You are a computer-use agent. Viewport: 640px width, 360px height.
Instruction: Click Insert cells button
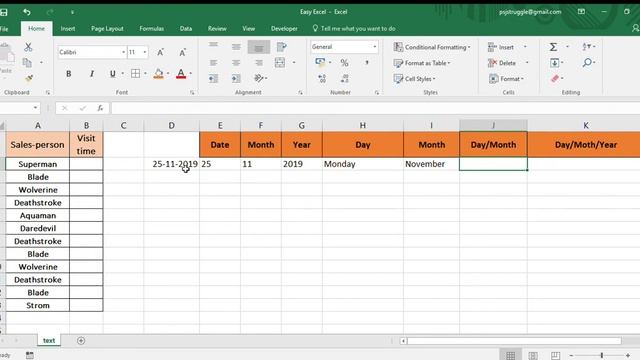click(x=501, y=47)
